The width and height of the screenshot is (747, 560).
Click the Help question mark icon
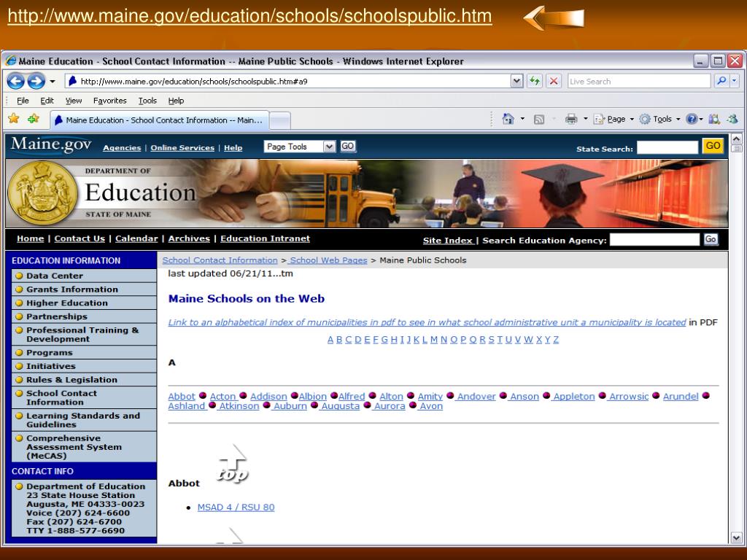(x=692, y=119)
